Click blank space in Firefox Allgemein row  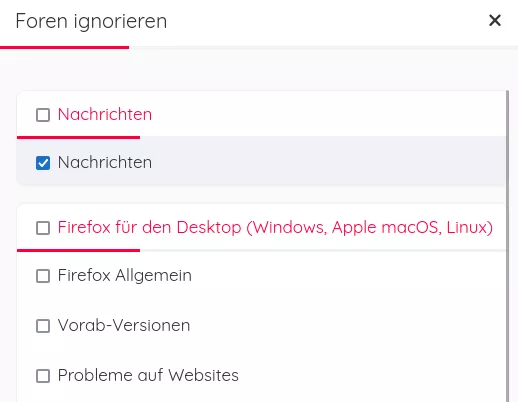pyautogui.click(x=348, y=276)
